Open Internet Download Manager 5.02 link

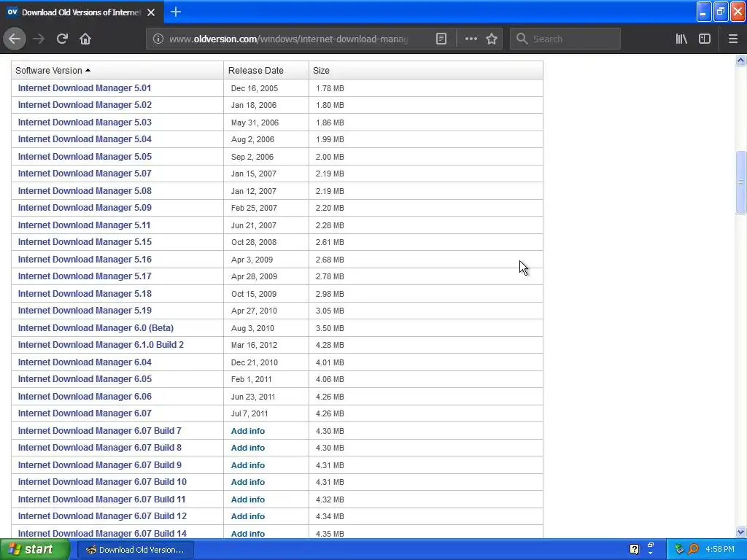(85, 105)
